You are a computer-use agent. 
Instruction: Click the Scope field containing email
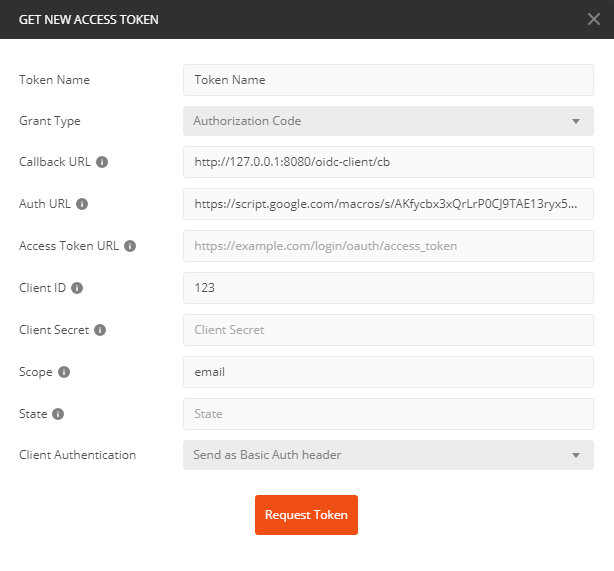point(388,372)
